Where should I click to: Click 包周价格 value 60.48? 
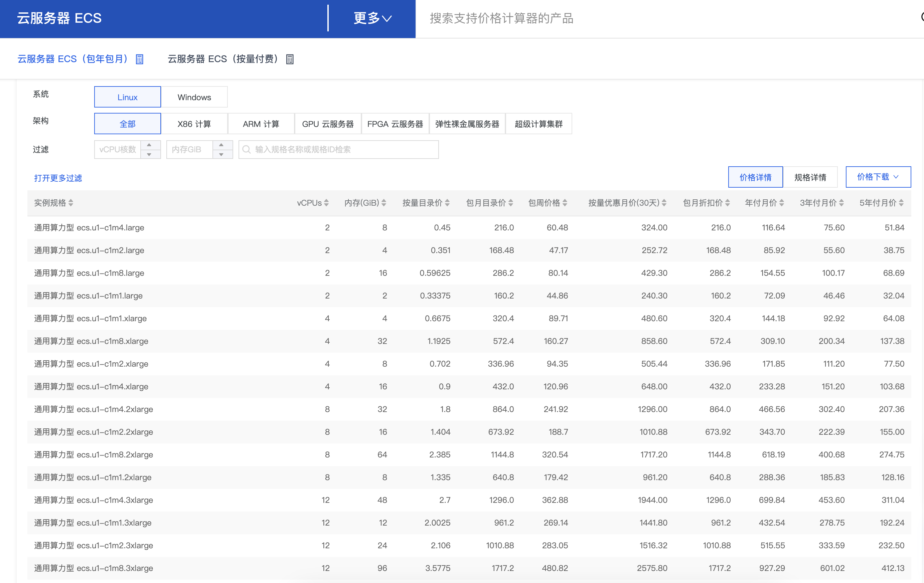click(557, 227)
